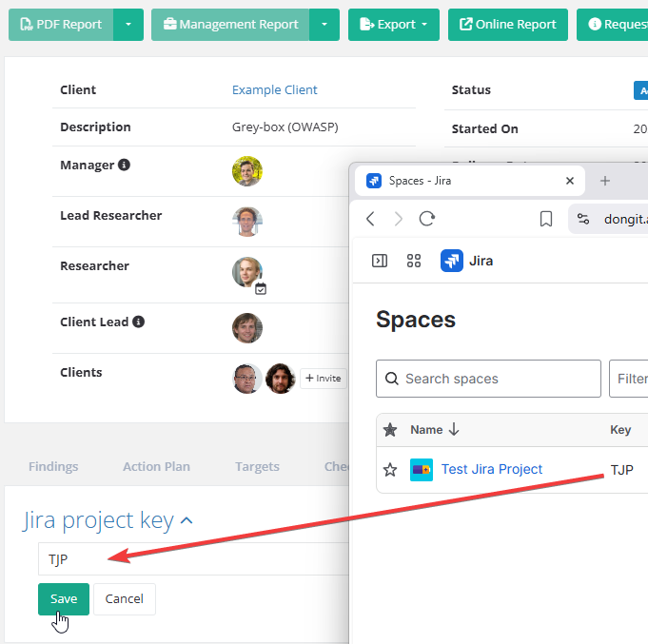Click the Management Report button

pos(230,25)
